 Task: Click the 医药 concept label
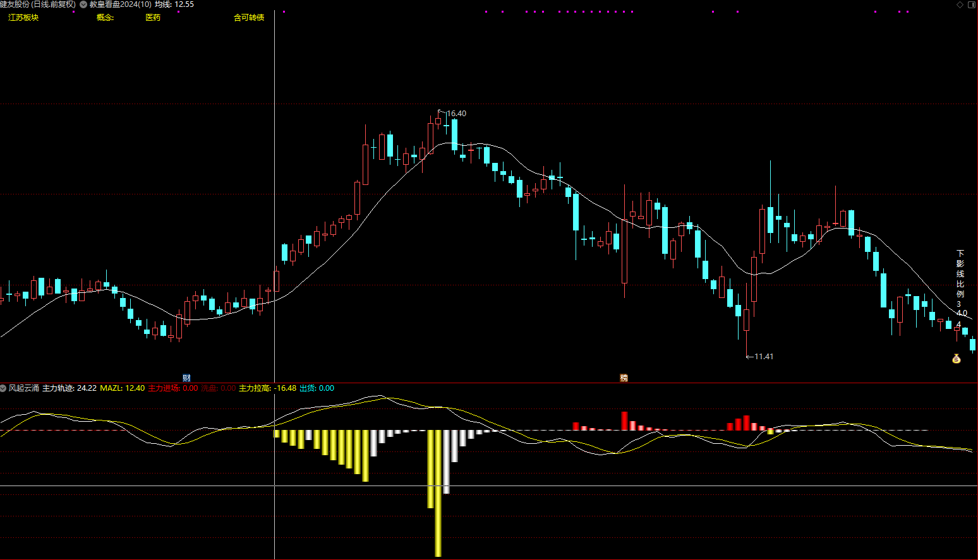(153, 18)
